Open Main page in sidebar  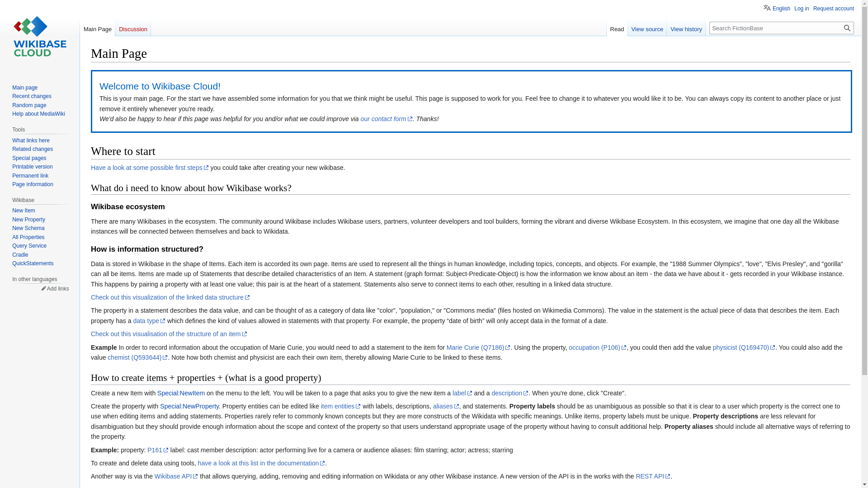pos(25,88)
